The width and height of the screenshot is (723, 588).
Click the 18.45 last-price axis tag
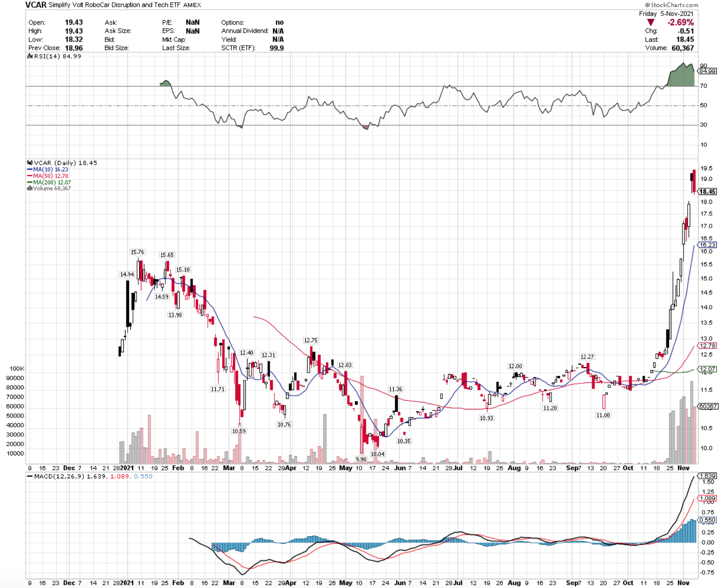click(x=708, y=191)
